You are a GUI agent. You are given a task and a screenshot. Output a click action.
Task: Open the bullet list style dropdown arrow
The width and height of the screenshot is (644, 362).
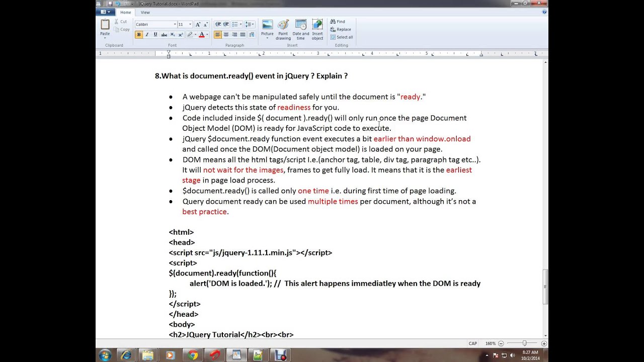tap(240, 24)
